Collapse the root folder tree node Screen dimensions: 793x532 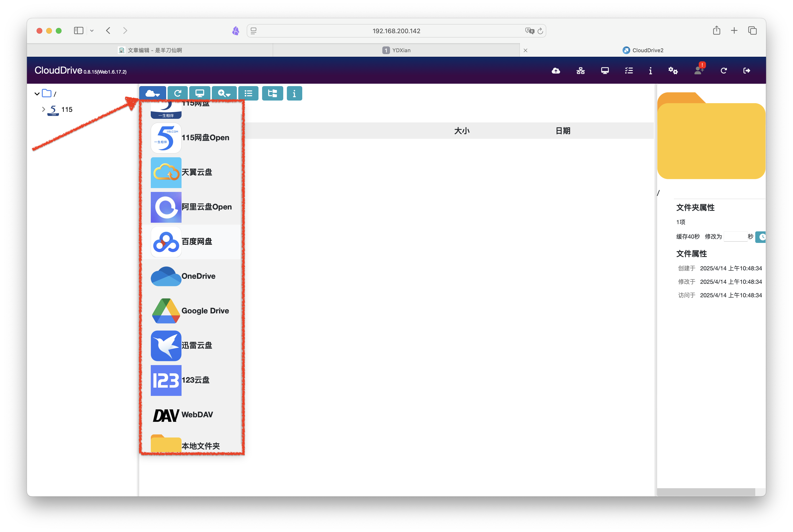pyautogui.click(x=37, y=94)
